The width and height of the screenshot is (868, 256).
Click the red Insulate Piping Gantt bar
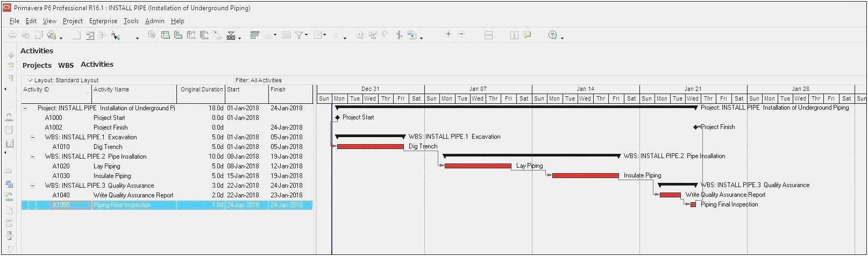pos(585,175)
